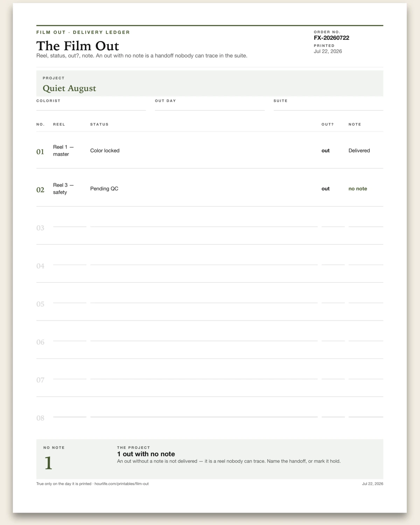Click the green 'no note' text

tap(358, 189)
